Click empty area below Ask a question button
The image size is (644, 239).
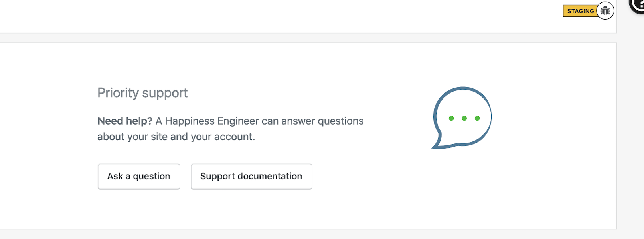(x=139, y=209)
